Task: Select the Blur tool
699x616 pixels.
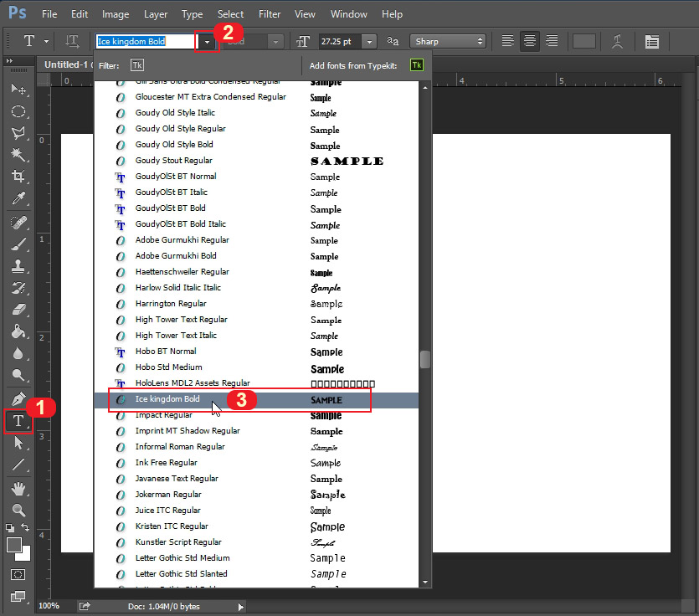Action: click(18, 353)
